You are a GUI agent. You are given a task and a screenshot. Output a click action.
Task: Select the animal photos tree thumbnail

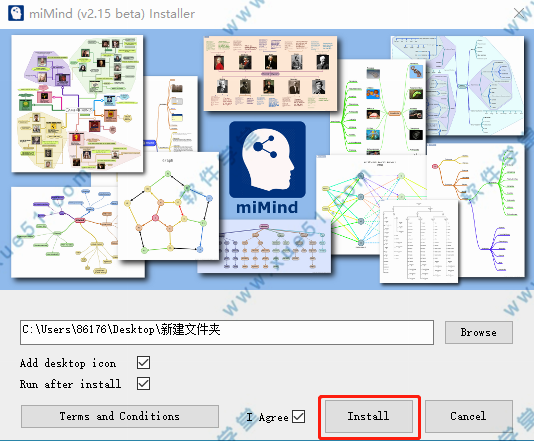coord(378,107)
